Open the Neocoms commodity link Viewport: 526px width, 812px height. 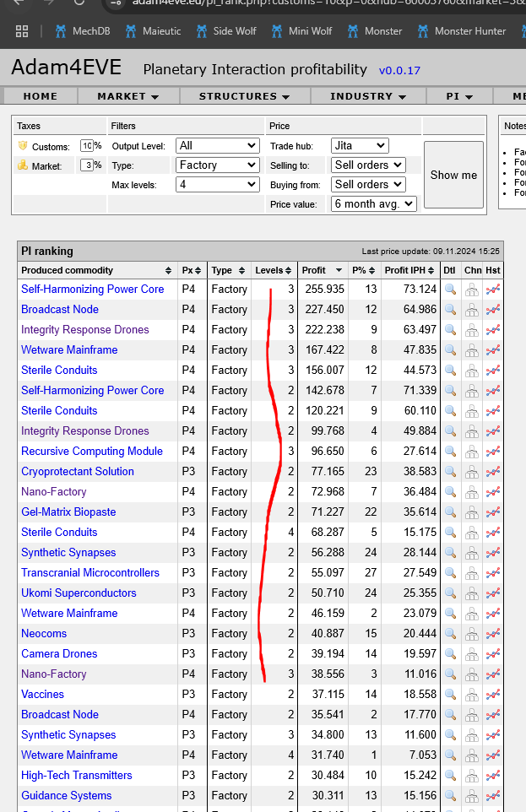pyautogui.click(x=44, y=633)
